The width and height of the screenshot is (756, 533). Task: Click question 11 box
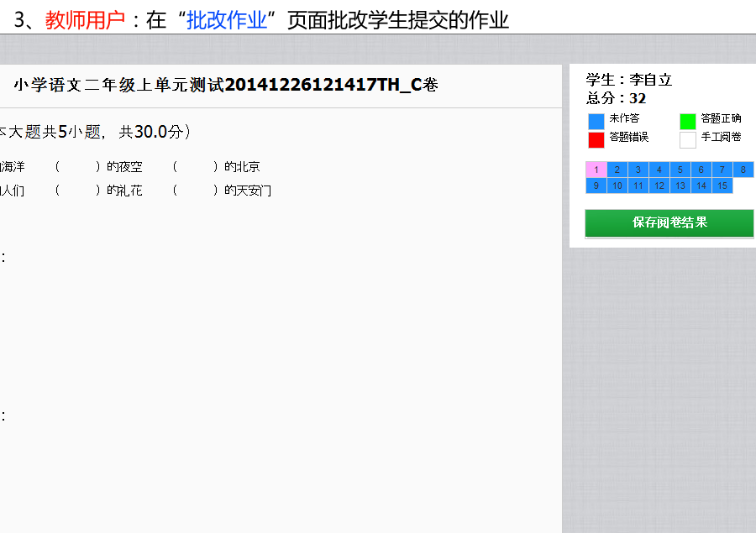tap(638, 186)
